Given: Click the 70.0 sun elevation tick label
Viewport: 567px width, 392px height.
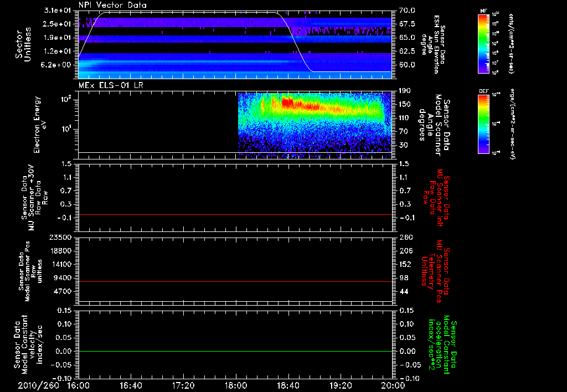Looking at the screenshot, I should pyautogui.click(x=407, y=11).
